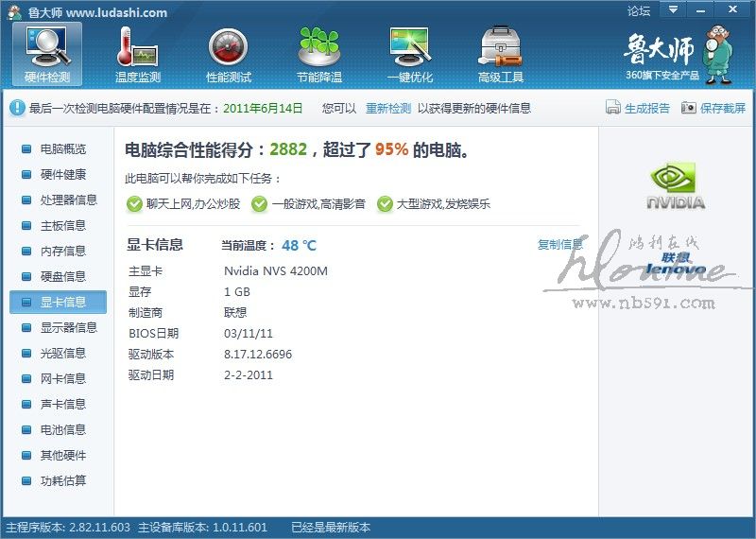The height and width of the screenshot is (539, 756).
Task: Click 主程序版本: 2.82.11.603 in status bar
Action: click(68, 528)
